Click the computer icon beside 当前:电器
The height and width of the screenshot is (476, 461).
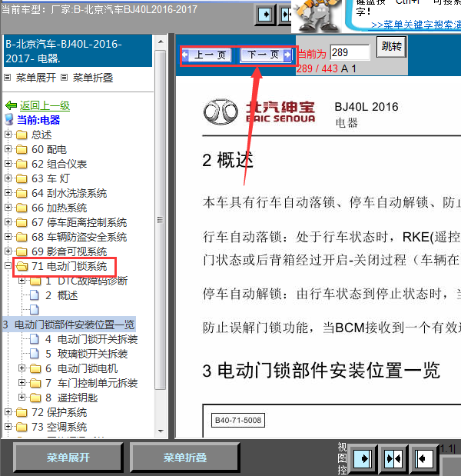point(9,120)
